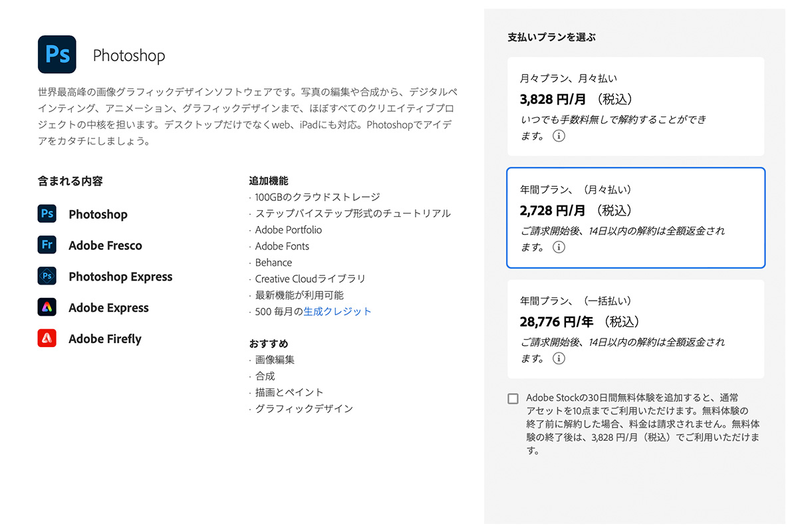Enable the Adobe Stock 30日間無料体験 checkbox
This screenshot has height=532, width=798.
click(513, 398)
